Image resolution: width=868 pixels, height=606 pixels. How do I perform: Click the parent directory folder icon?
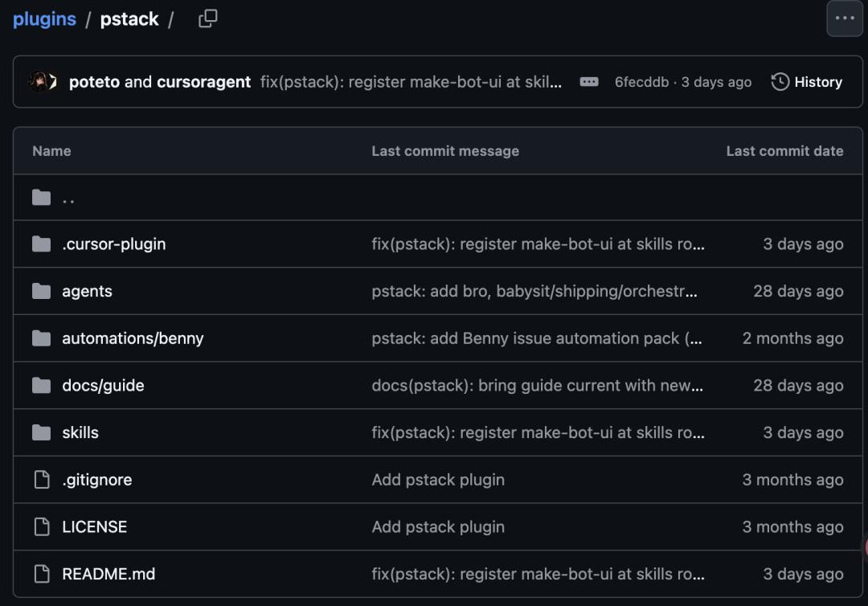click(42, 198)
